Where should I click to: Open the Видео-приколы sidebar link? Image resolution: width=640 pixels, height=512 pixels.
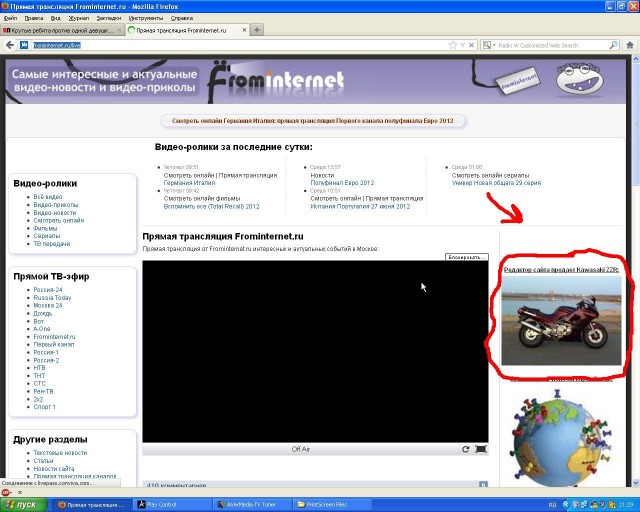click(55, 205)
